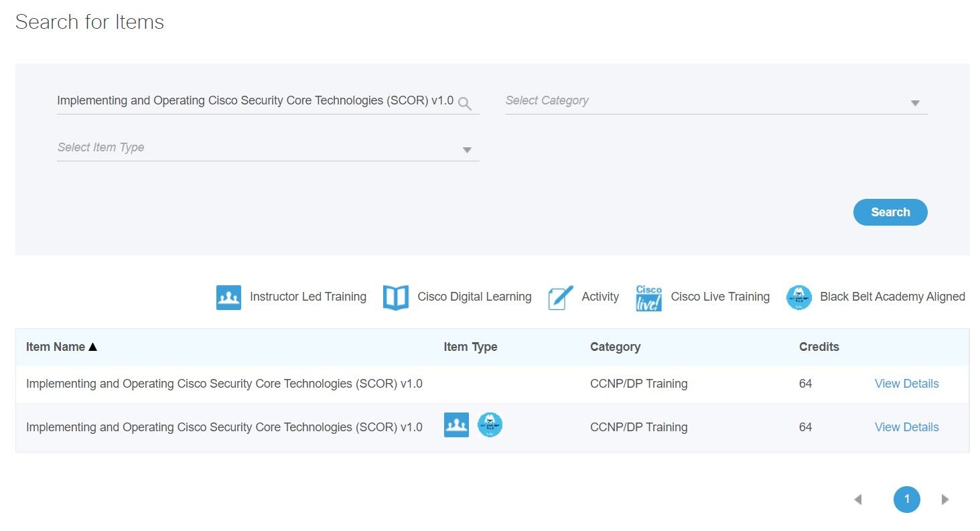Click CCNP/DP Training in second row

[638, 427]
